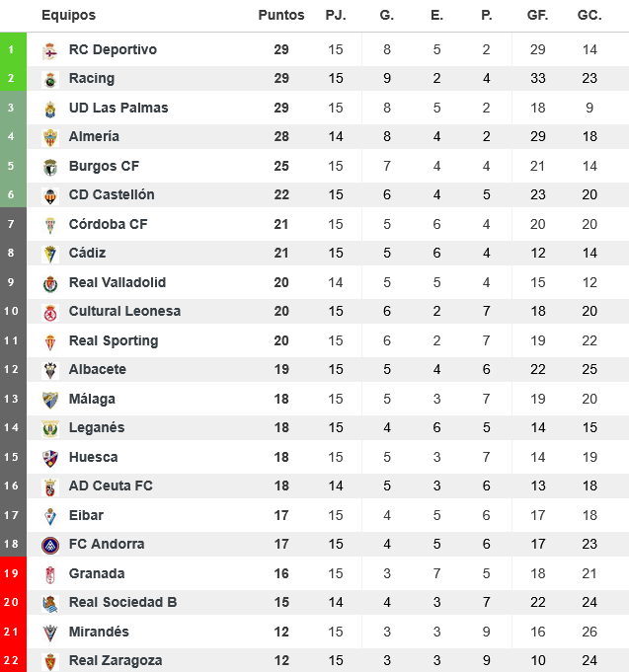Click the red position 19 marker

point(11,573)
